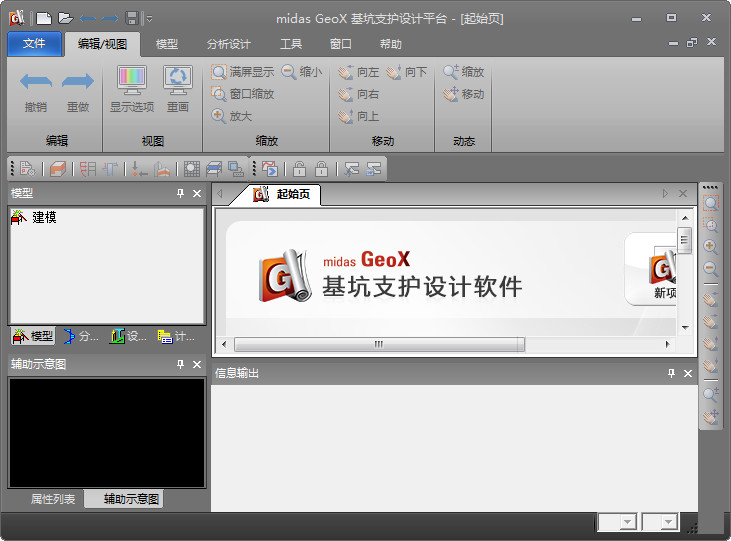Click the start page vertical scroll down arrow
Image resolution: width=731 pixels, height=541 pixels.
(x=685, y=327)
